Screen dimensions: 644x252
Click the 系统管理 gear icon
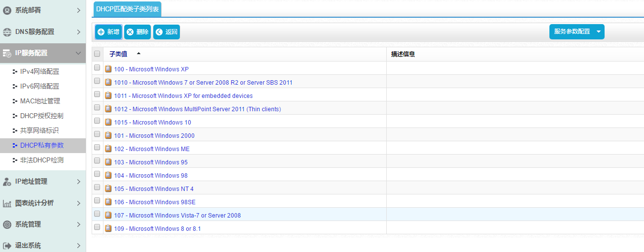(7, 224)
